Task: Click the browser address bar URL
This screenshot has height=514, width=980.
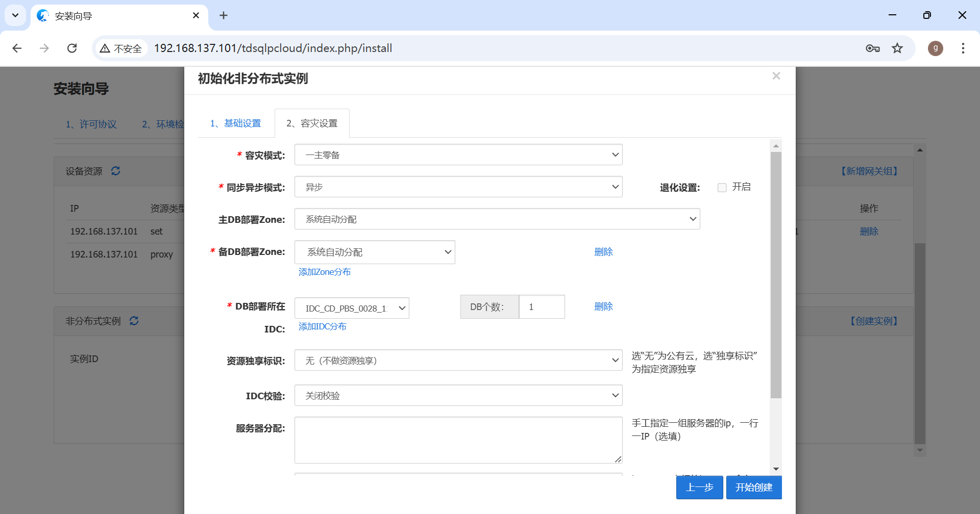Action: [273, 48]
